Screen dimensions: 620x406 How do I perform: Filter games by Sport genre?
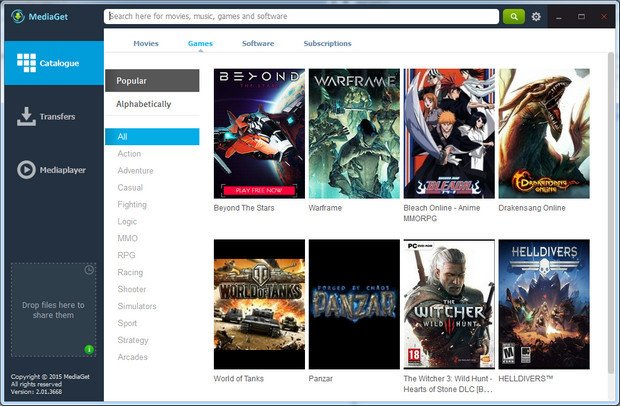click(127, 323)
